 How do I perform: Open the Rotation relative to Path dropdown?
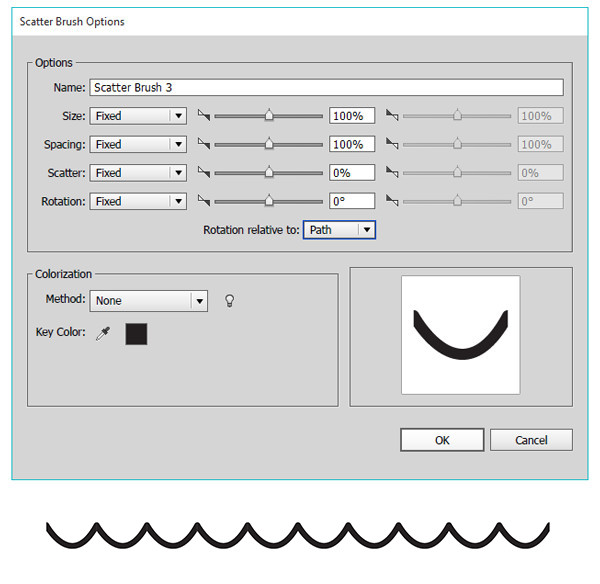point(339,230)
